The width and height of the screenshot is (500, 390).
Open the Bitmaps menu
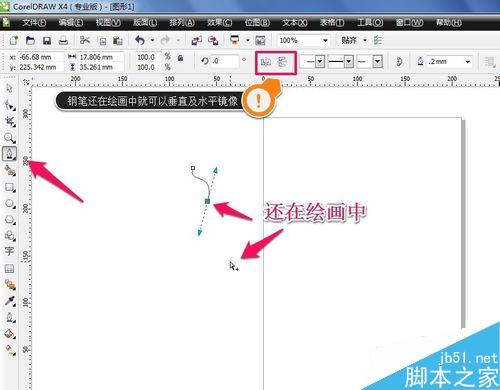point(257,23)
